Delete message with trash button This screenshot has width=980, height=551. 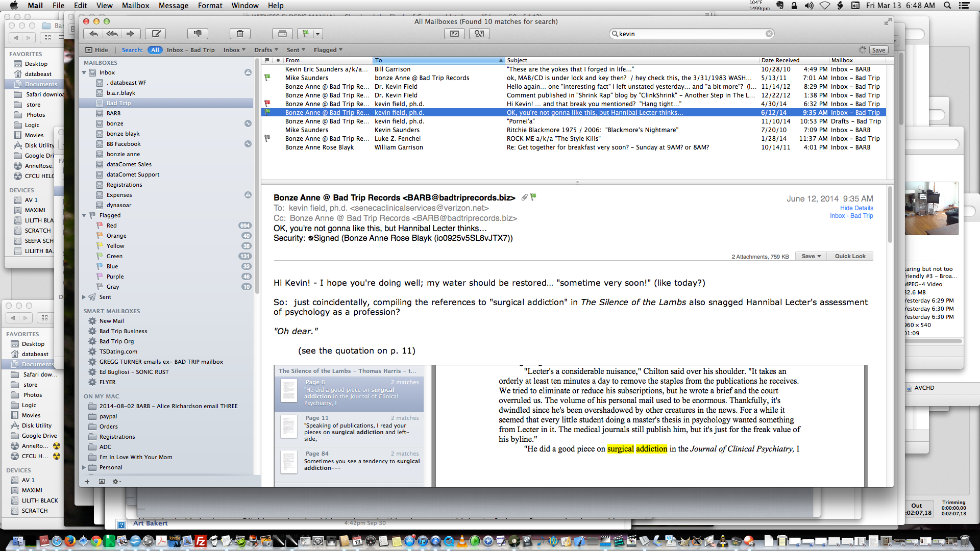click(240, 34)
